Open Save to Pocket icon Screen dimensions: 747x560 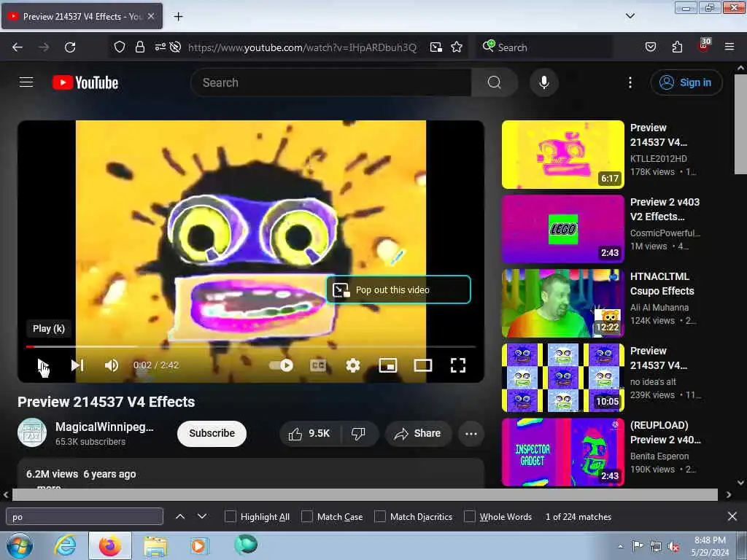tap(650, 47)
